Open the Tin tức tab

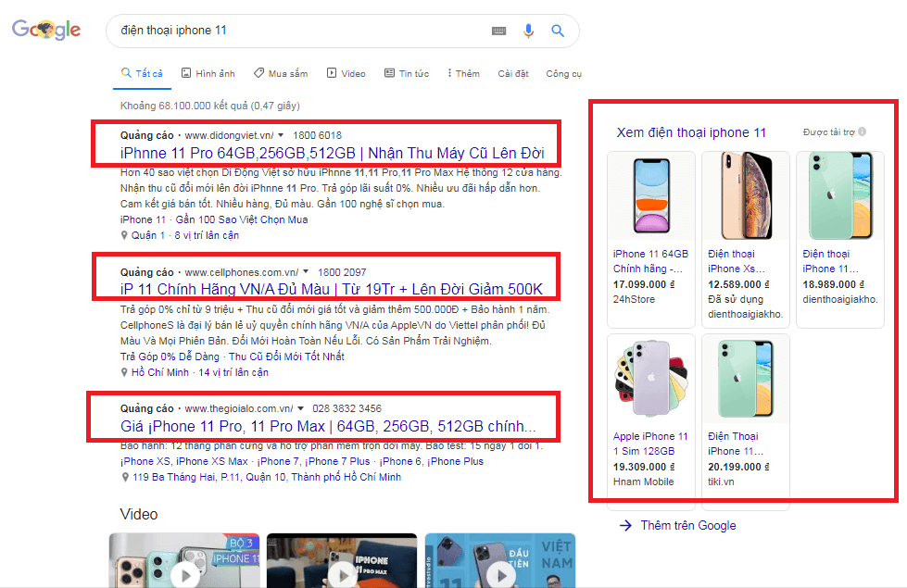(407, 73)
